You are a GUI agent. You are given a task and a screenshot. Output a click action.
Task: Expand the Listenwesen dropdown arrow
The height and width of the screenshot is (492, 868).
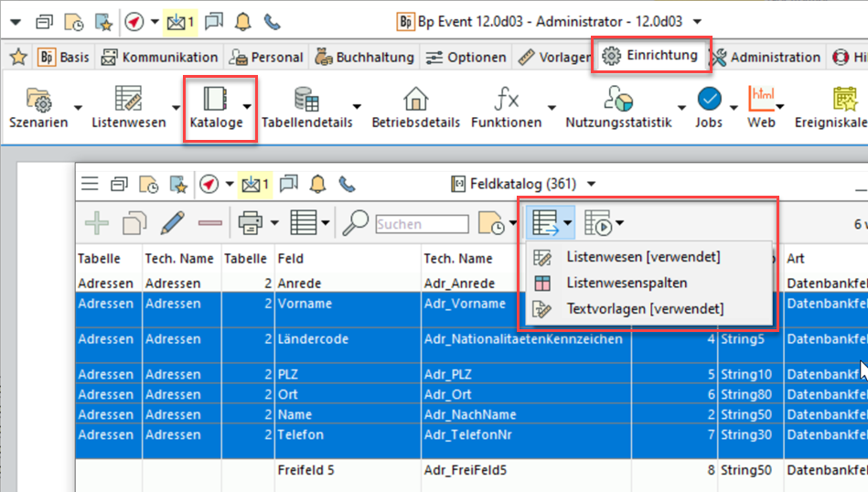click(175, 108)
